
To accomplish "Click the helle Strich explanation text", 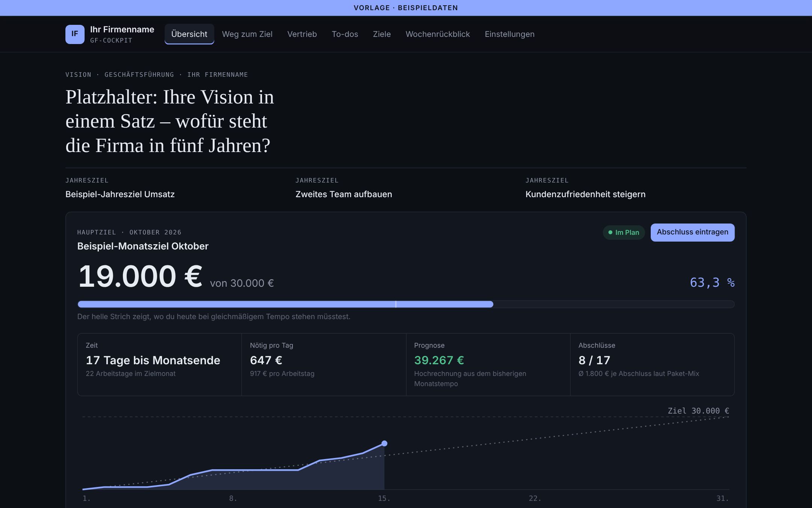I will coord(214,316).
